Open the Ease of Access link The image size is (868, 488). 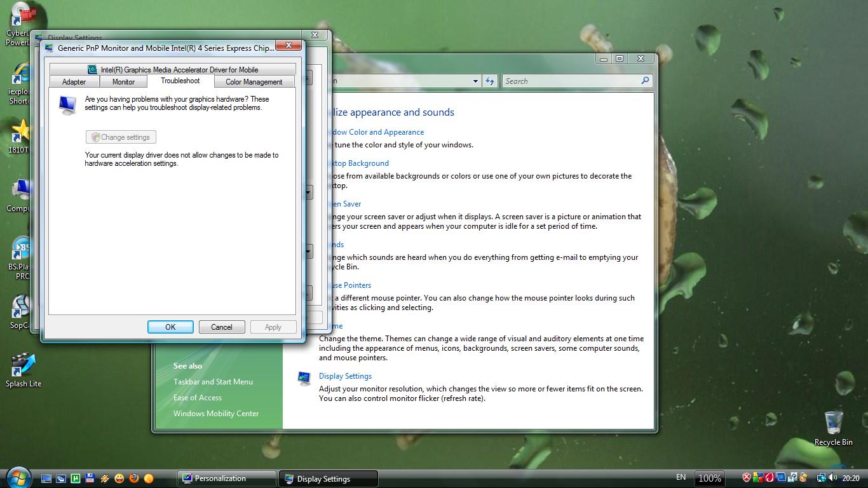coord(198,398)
